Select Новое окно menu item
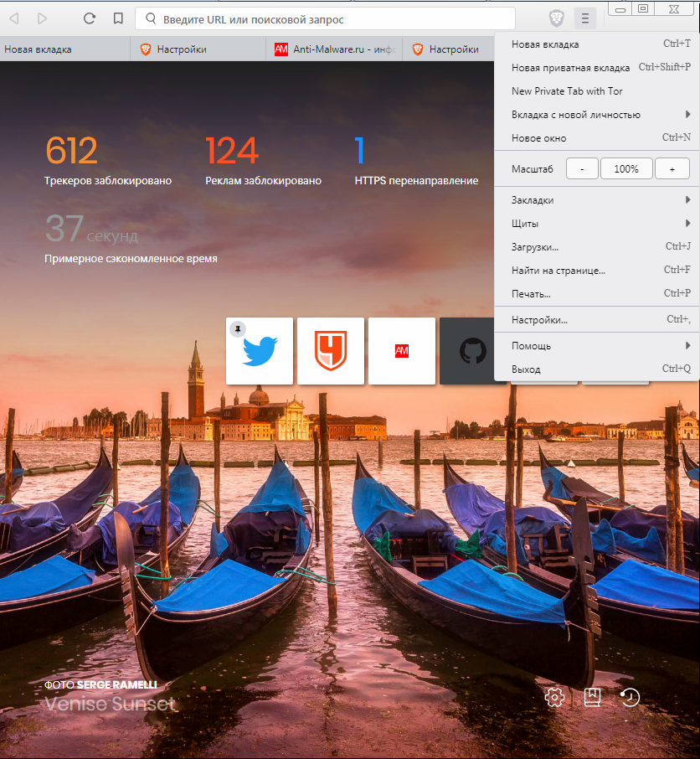700x759 pixels. [x=598, y=138]
